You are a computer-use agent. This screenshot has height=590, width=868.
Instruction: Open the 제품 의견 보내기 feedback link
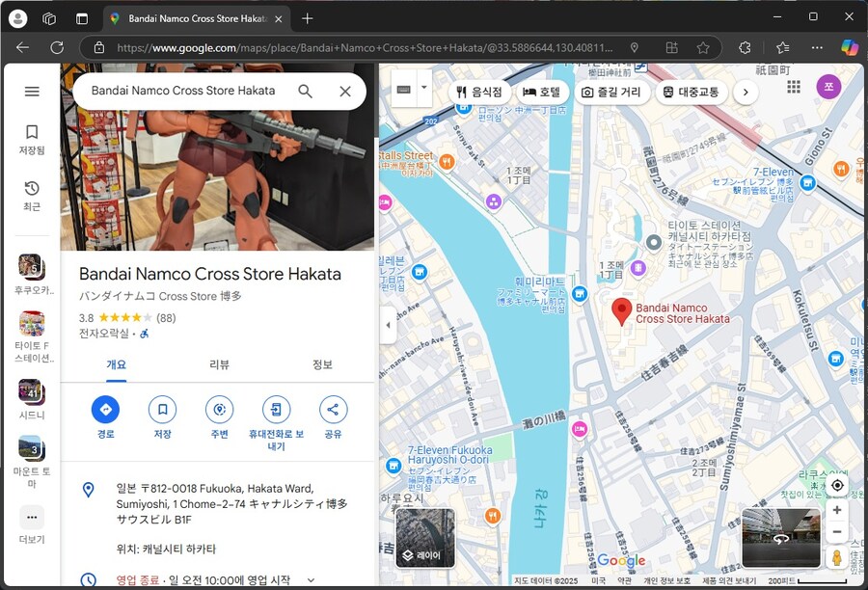coord(729,580)
